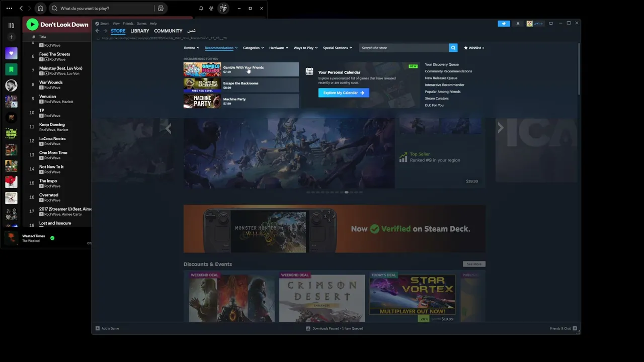Open Steam Curators link
The height and width of the screenshot is (362, 644).
(x=437, y=99)
